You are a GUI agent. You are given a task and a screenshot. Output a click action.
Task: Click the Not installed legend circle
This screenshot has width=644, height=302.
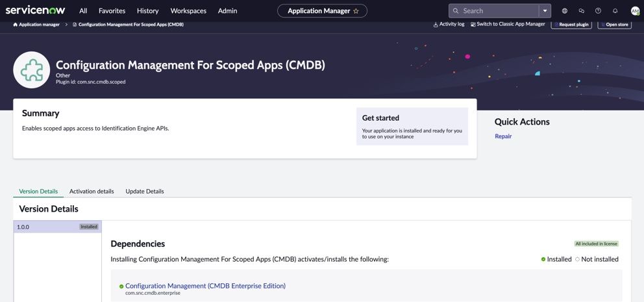578,259
